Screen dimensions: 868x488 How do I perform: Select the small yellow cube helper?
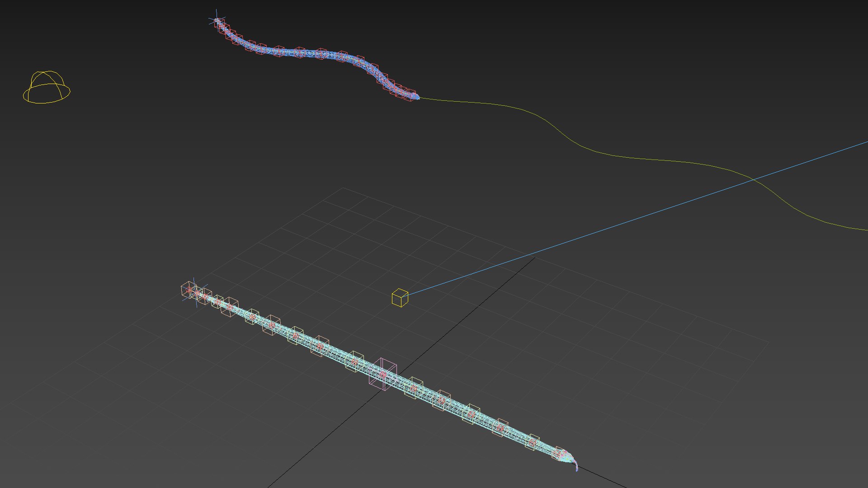point(400,298)
